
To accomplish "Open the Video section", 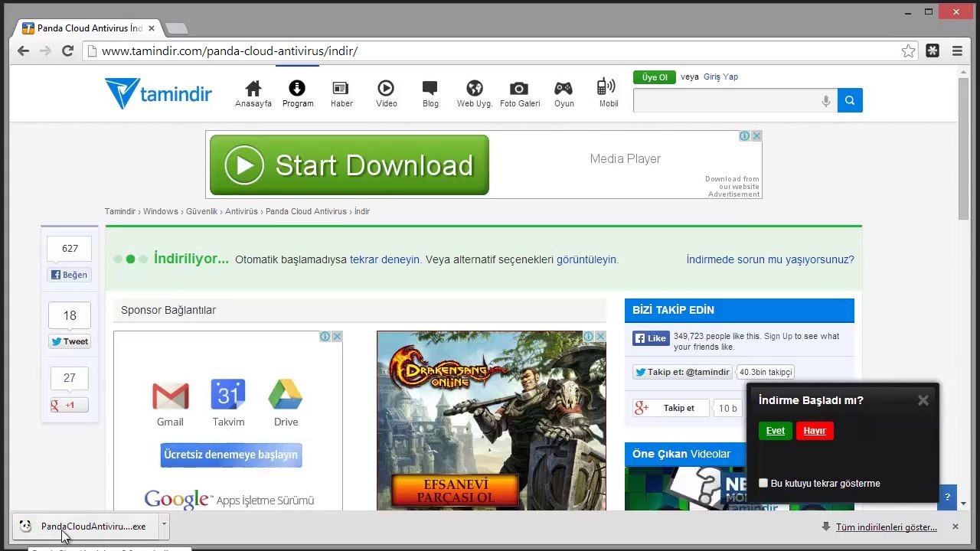I will pyautogui.click(x=387, y=93).
